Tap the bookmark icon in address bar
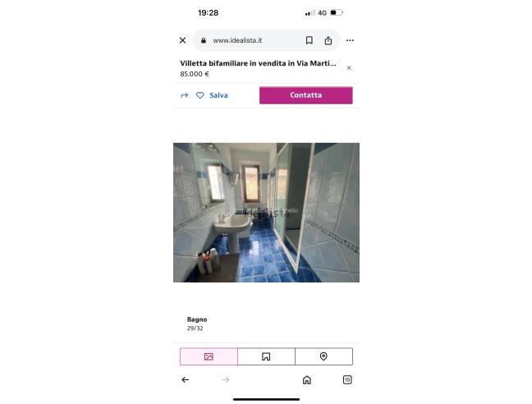 point(309,40)
